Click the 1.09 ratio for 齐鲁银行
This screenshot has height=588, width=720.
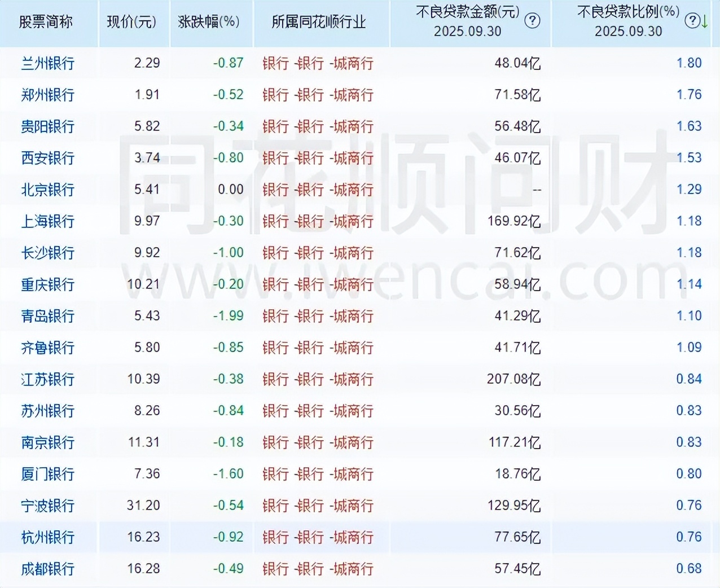[x=689, y=347]
